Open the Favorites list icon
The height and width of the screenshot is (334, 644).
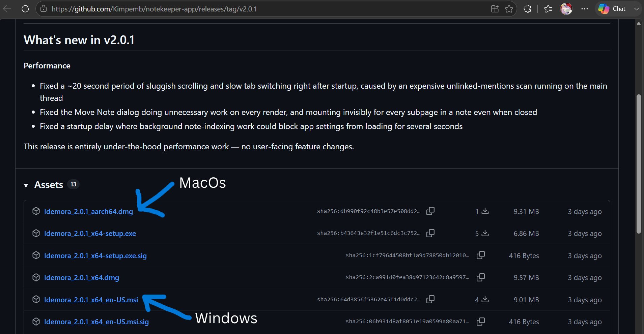tap(549, 9)
